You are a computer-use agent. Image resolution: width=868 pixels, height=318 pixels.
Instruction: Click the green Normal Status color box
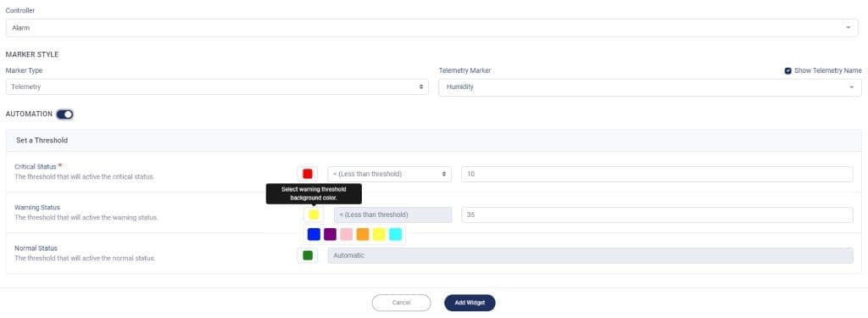(307, 255)
